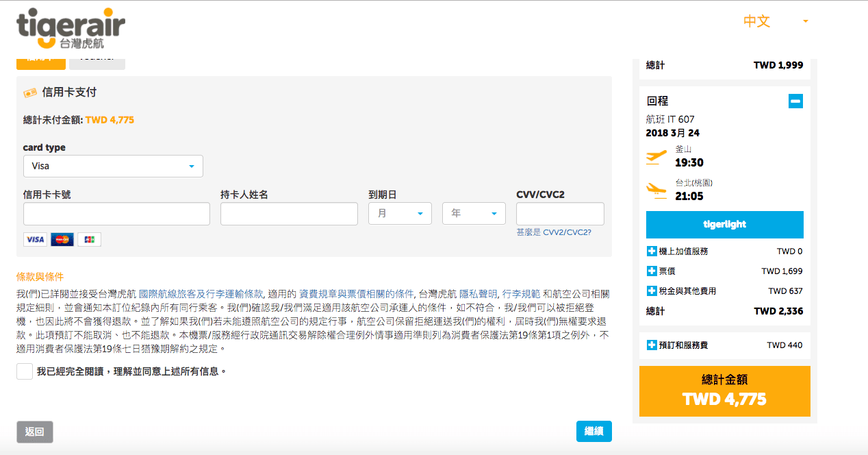868x455 pixels.
Task: Click inside the 信用卡卡號 card number field
Action: (116, 213)
